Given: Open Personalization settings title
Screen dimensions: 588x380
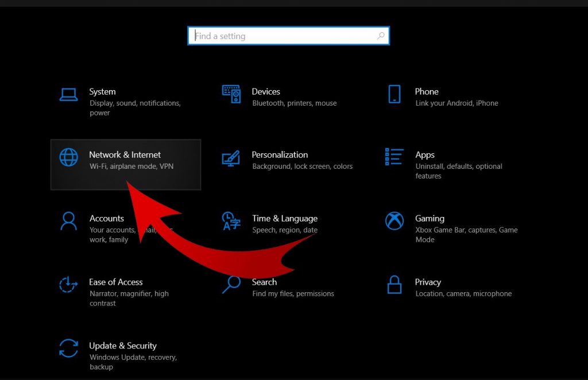Looking at the screenshot, I should click(x=280, y=155).
